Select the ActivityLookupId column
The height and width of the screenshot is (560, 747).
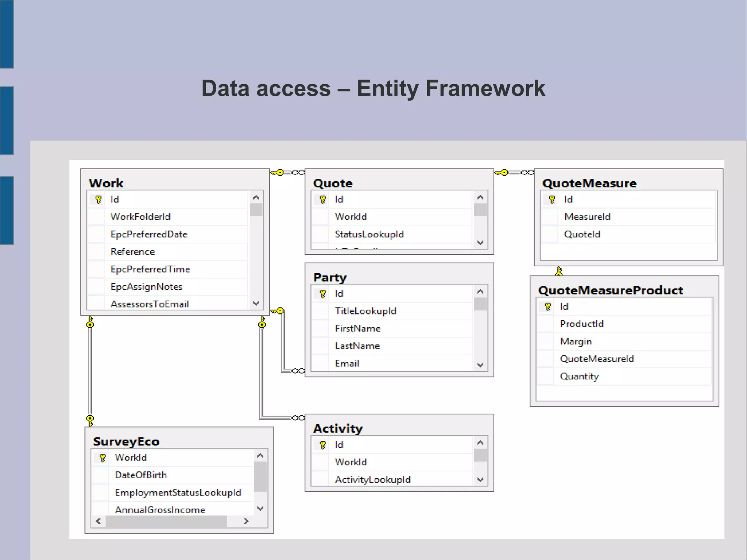[x=392, y=479]
